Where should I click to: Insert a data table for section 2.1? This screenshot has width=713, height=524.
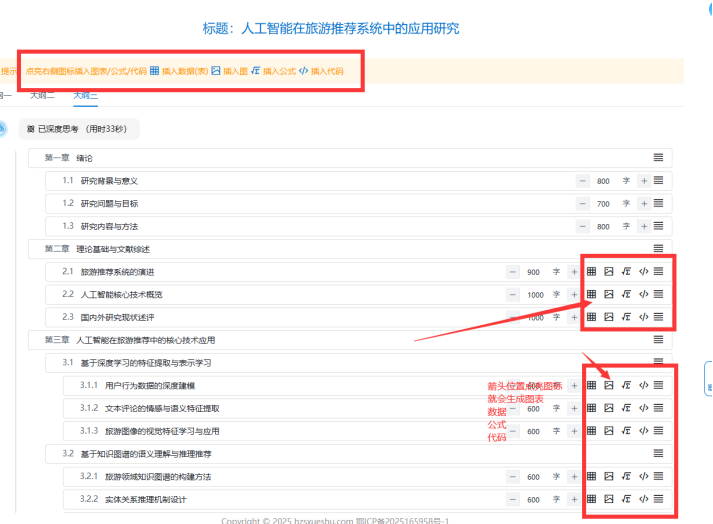[591, 271]
